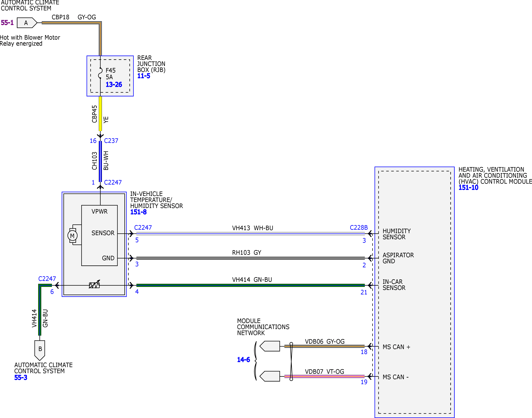Click the MS CAN - network arrow symbol
Screen dimensions: 532x418
tap(269, 376)
